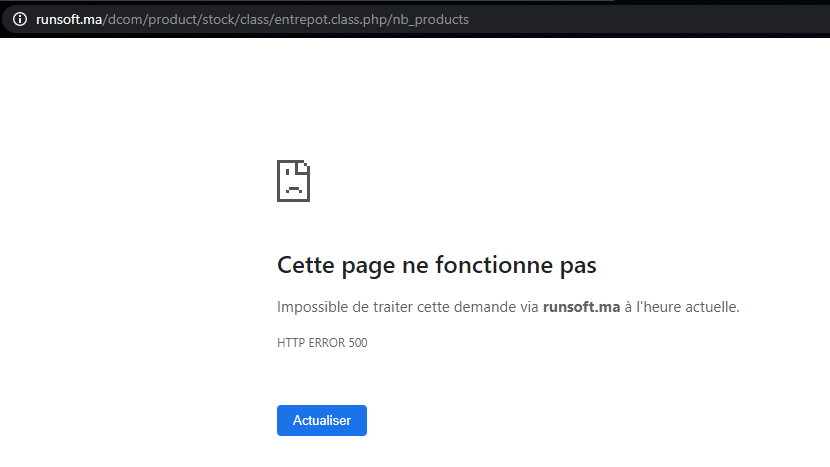Click inside the URL address field

(600, 19)
